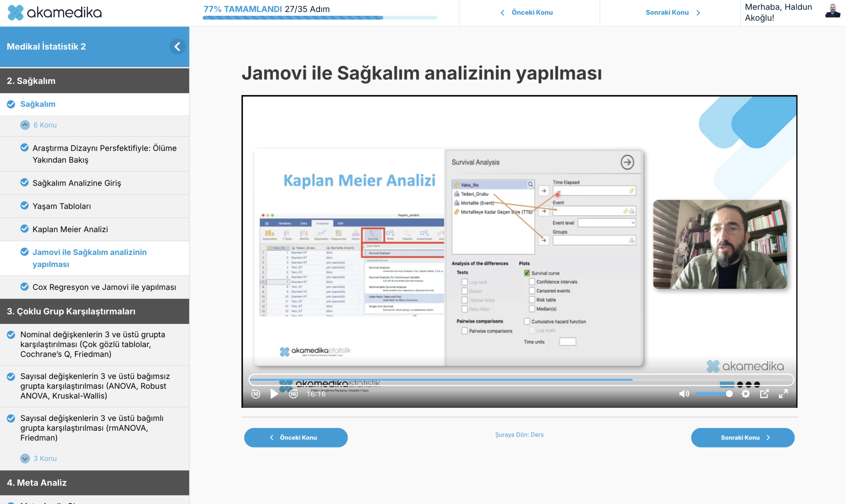The image size is (846, 504).
Task: Open video in pop-out window
Action: point(764,394)
